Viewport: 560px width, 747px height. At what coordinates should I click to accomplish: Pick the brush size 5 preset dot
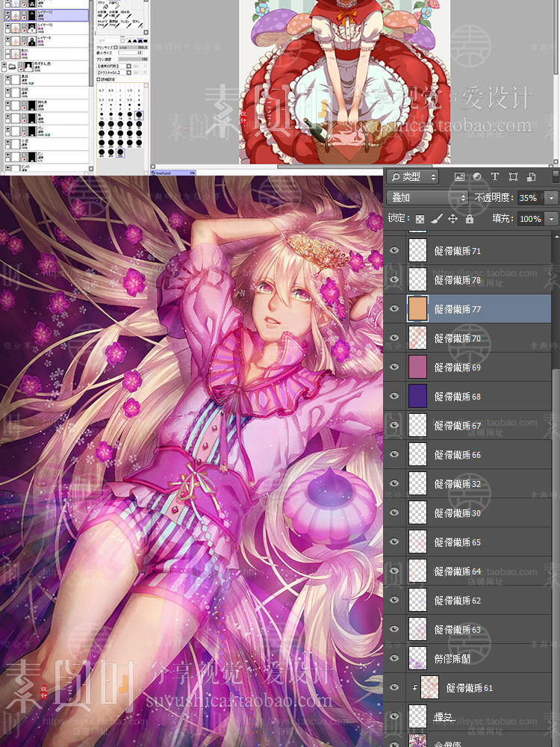(102, 105)
